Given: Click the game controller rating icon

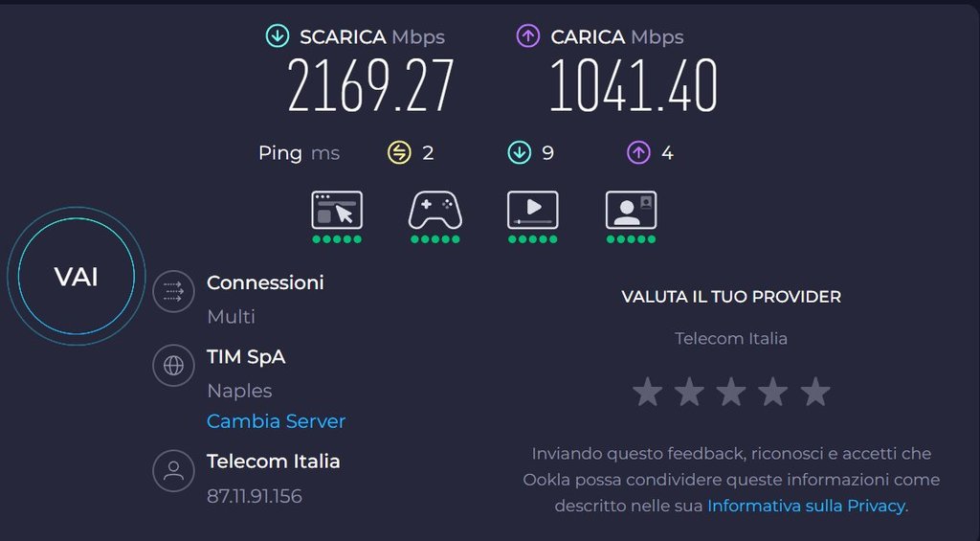Looking at the screenshot, I should [435, 210].
